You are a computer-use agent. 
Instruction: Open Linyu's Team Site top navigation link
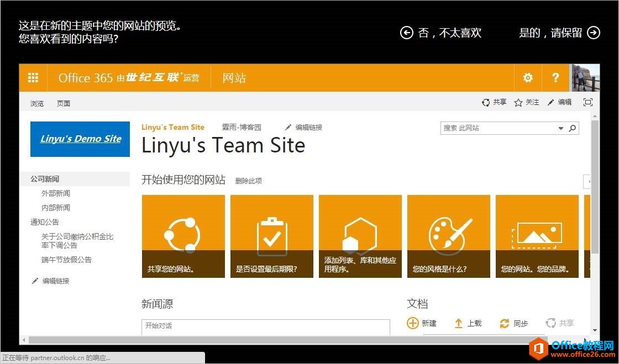click(173, 127)
